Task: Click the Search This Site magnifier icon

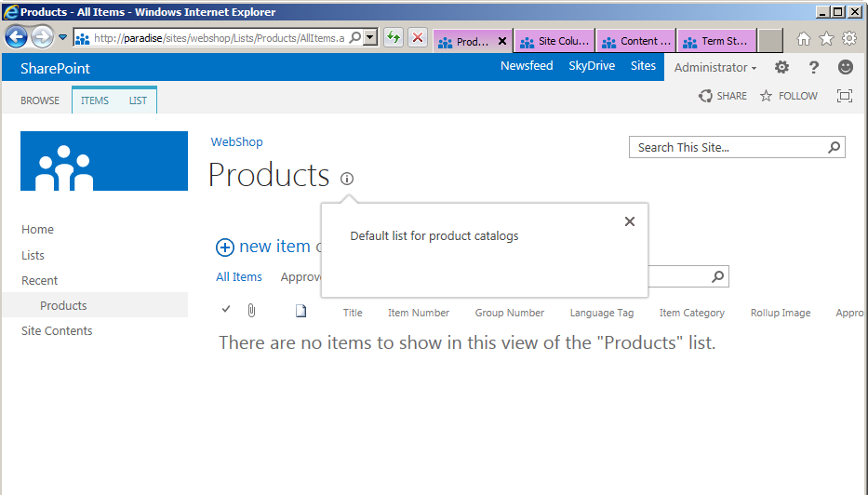Action: tap(835, 147)
